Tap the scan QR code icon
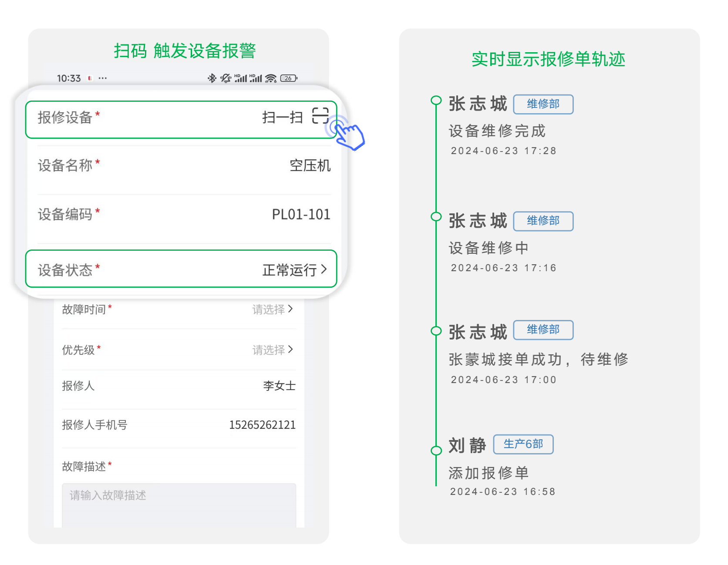Viewport: 728px width, 565px height. pos(320,116)
